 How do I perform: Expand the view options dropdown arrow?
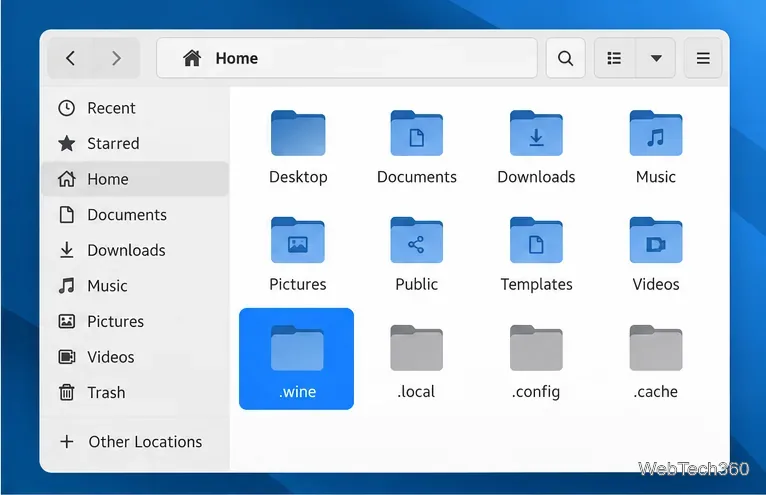pos(656,58)
